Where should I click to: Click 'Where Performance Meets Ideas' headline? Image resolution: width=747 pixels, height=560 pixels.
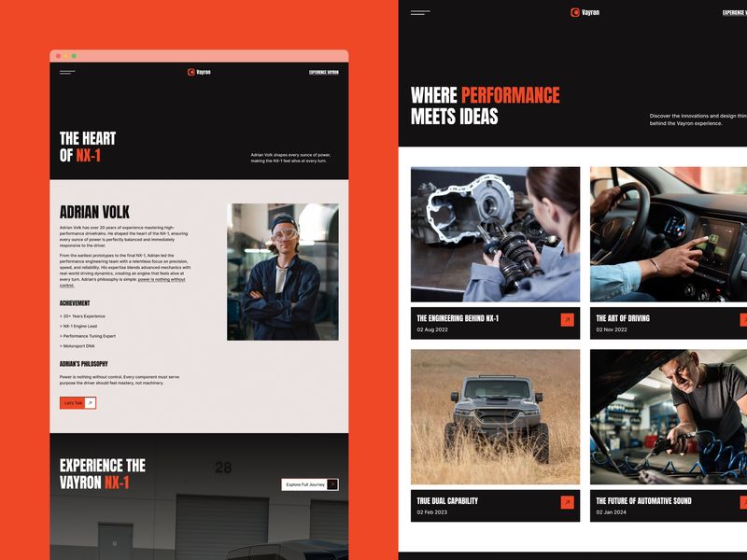coord(485,105)
